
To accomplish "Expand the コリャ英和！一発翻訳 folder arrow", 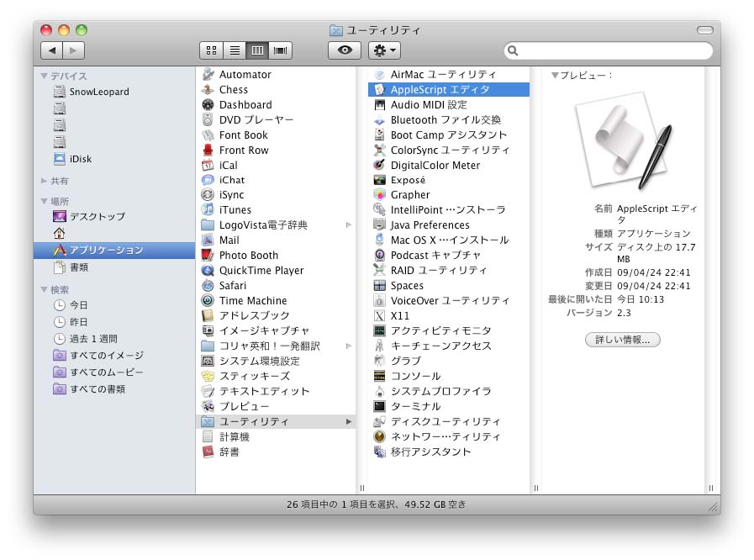I will [x=349, y=346].
